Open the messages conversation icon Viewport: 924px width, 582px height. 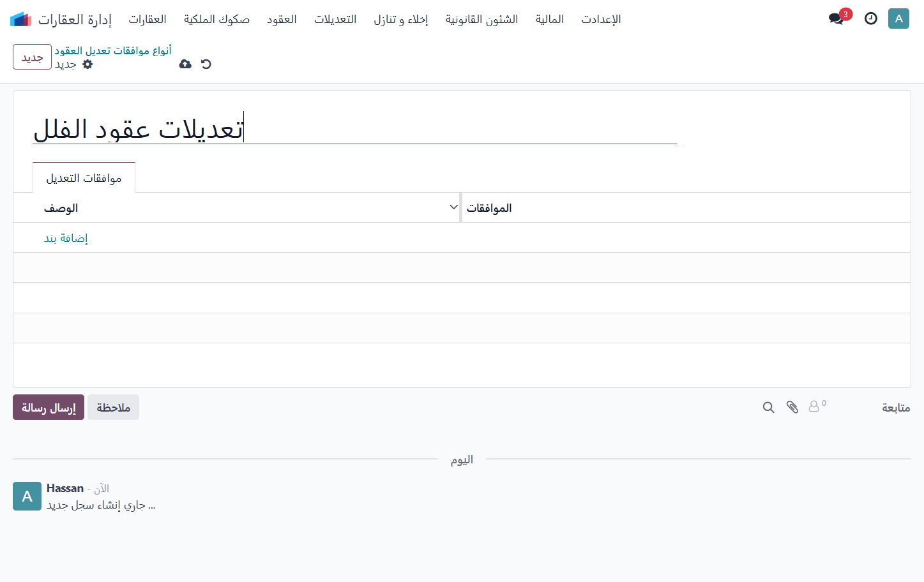[836, 19]
